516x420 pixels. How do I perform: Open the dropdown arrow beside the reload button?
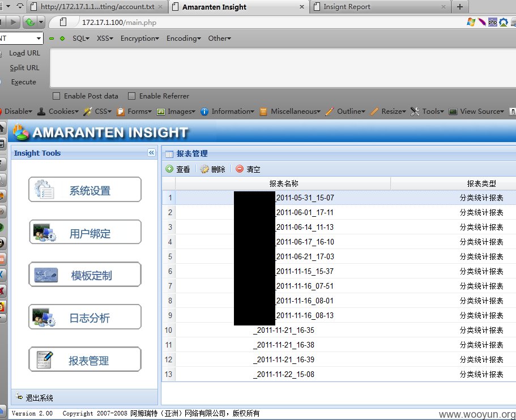click(x=41, y=23)
